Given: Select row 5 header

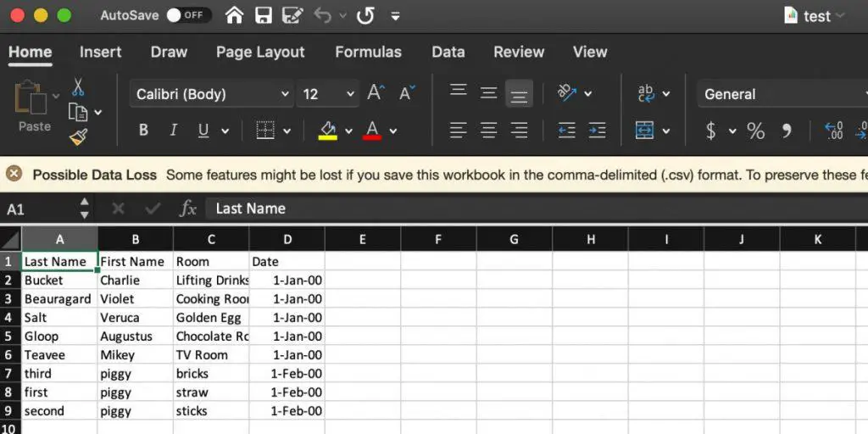Looking at the screenshot, I should 8,336.
